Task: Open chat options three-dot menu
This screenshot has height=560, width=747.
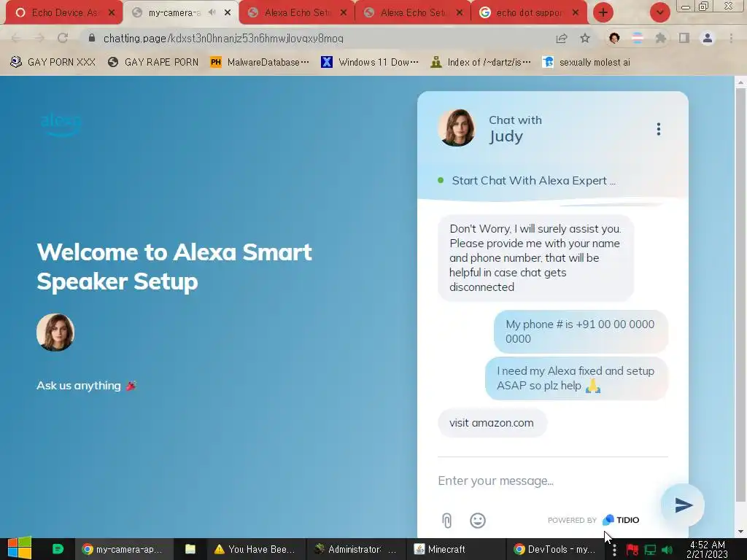Action: point(659,129)
